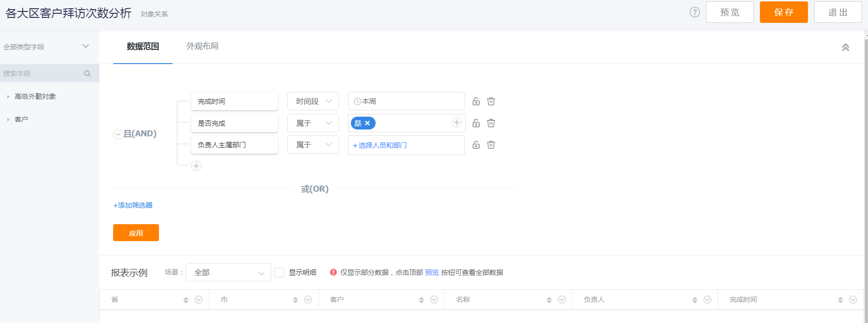This screenshot has height=323, width=868.
Task: Open the 场景 全部 dropdown
Action: 228,273
